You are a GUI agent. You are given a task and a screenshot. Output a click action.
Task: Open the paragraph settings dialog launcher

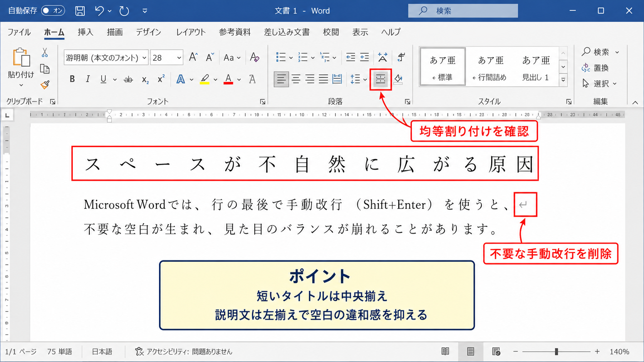point(407,102)
